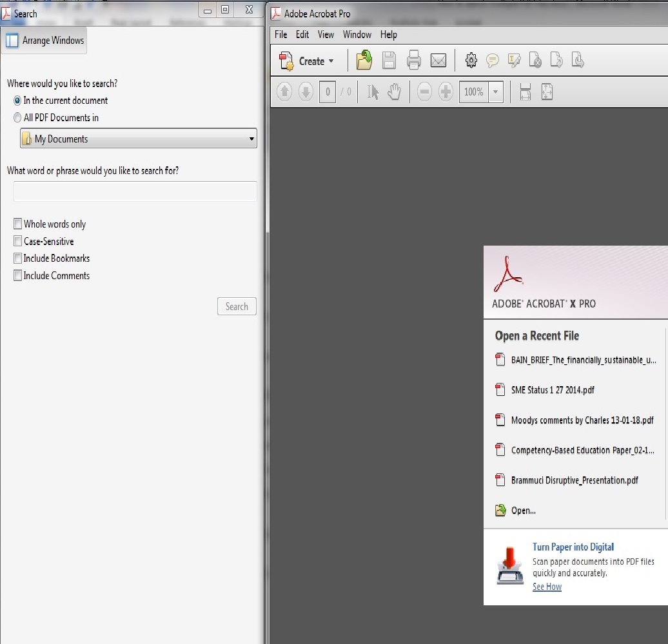Click the Search button
This screenshot has height=644, width=668.
click(237, 306)
